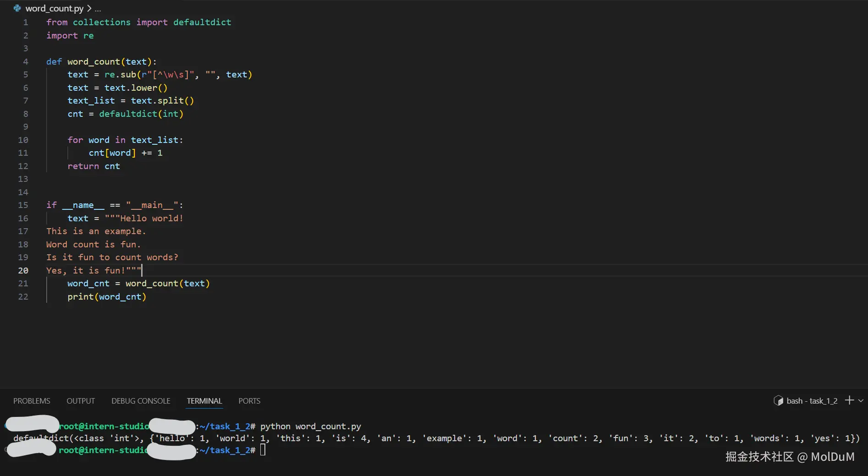Place cursor on 'defaultdict(int)' in line 8

tap(141, 114)
